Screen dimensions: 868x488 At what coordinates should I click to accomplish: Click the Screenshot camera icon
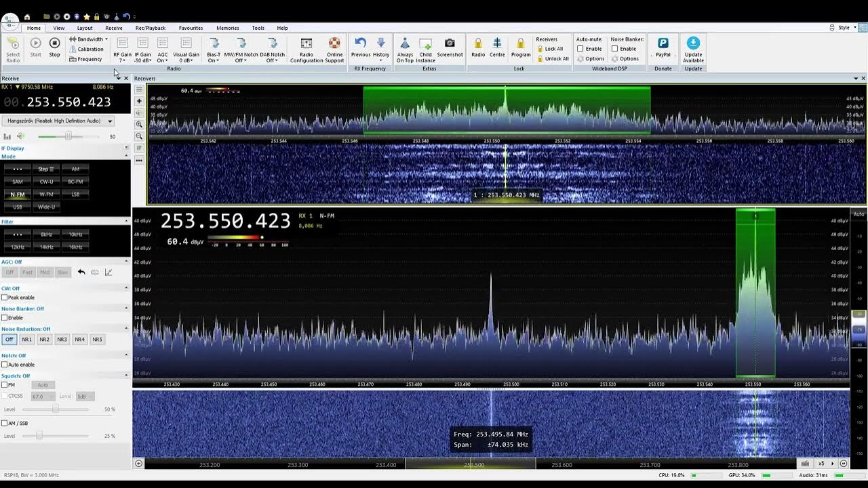tap(450, 44)
